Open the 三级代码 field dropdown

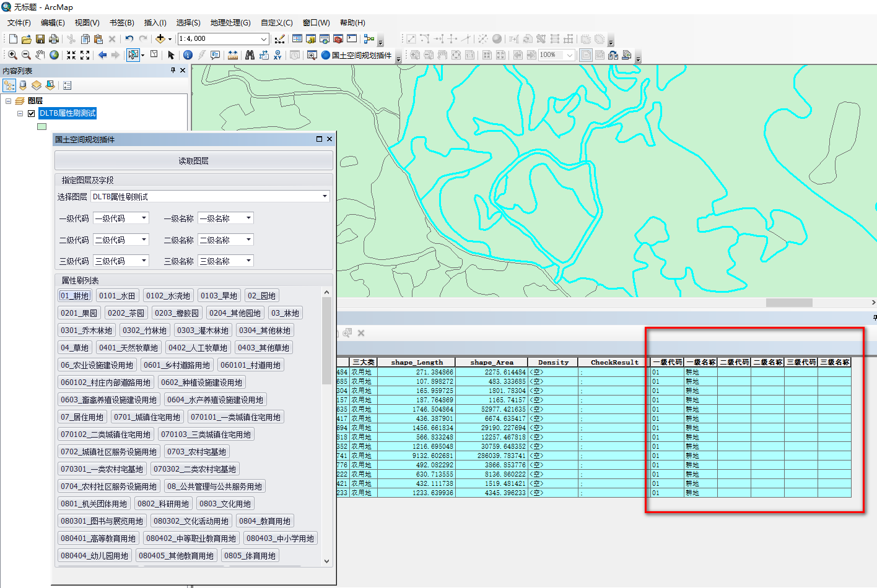144,261
